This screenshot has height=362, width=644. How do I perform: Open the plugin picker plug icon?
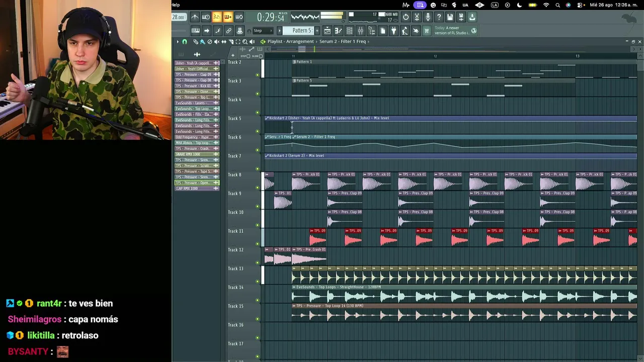[x=393, y=31]
